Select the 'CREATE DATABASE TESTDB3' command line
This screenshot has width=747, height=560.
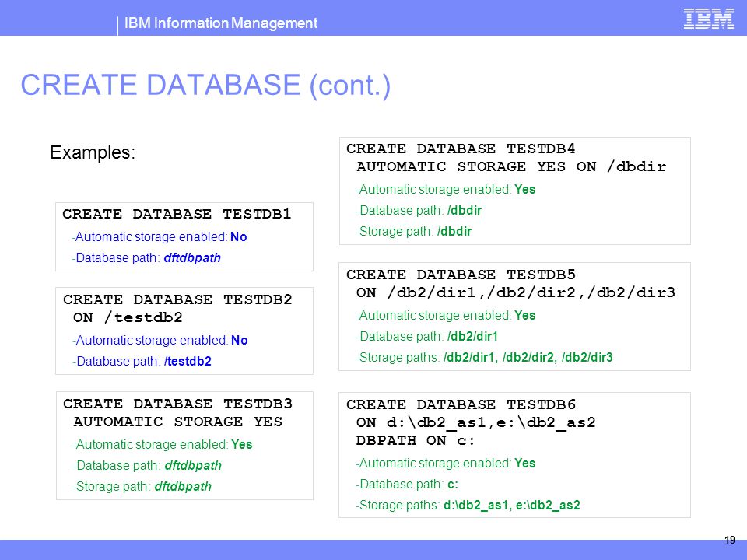click(177, 404)
